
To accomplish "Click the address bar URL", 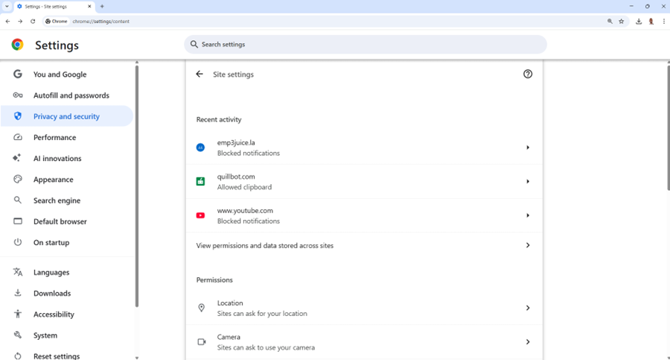I will click(101, 21).
